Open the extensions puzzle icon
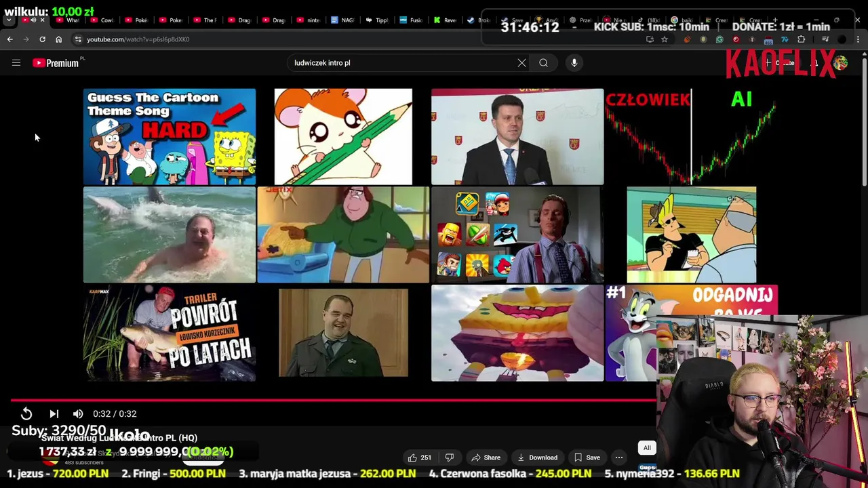This screenshot has width=868, height=488. pyautogui.click(x=801, y=39)
